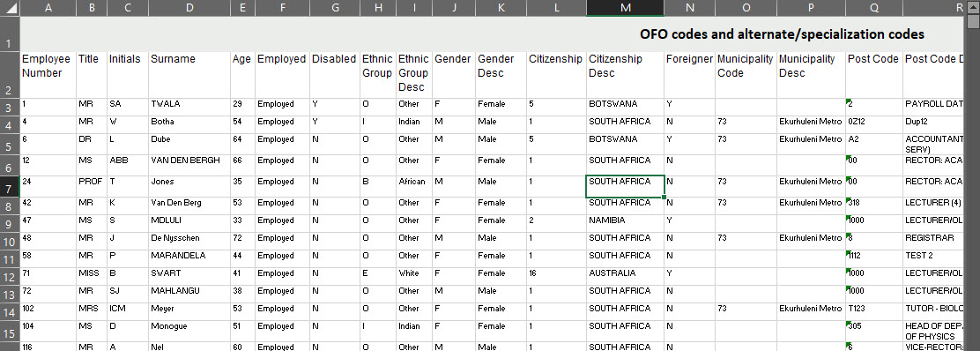Image resolution: width=980 pixels, height=351 pixels.
Task: Select municipality code '73' in Botha's row
Action: click(746, 123)
